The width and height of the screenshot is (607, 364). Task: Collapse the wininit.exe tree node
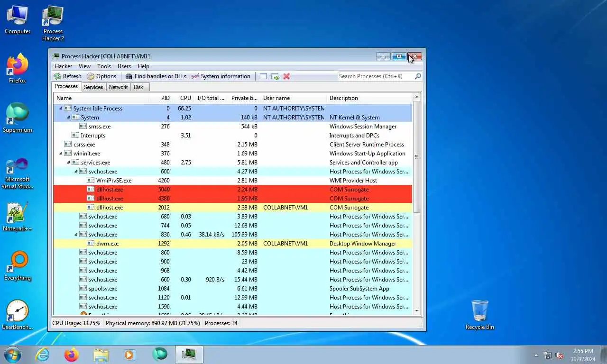(x=60, y=154)
